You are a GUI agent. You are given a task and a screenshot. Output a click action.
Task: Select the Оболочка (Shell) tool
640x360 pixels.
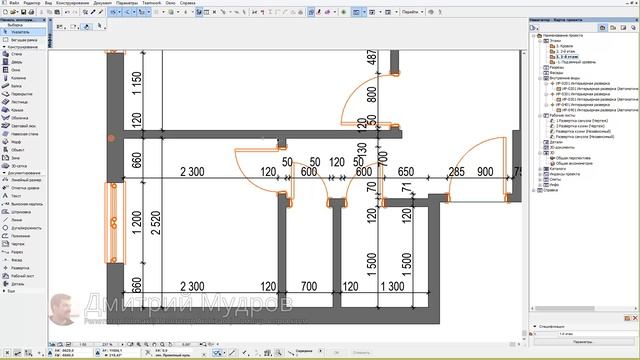pos(23,118)
